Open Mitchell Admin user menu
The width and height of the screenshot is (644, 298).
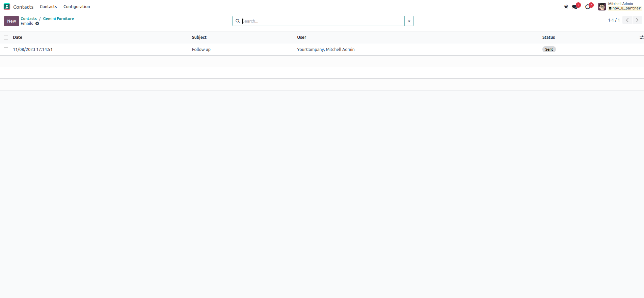pos(620,6)
